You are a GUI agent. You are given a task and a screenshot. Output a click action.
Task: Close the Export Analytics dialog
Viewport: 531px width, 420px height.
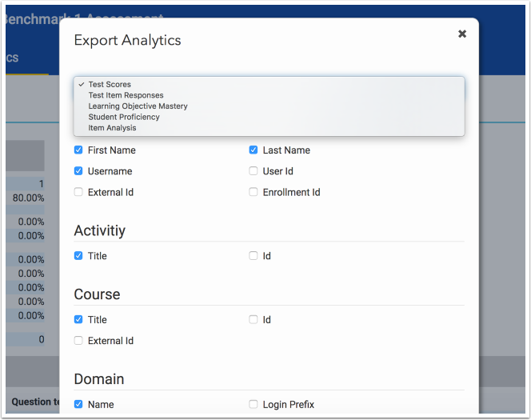(461, 34)
